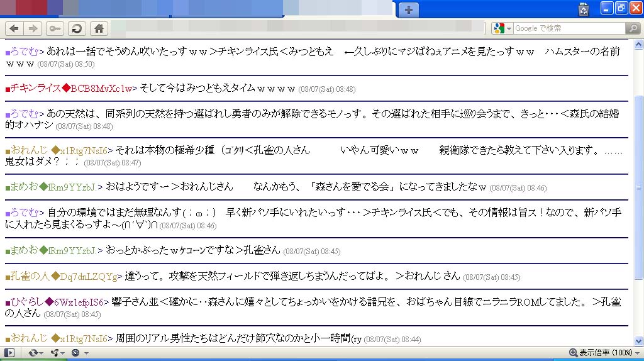Open the Opera Unite dropdown arrow
Image resolution: width=644 pixels, height=361 pixels.
(62, 353)
